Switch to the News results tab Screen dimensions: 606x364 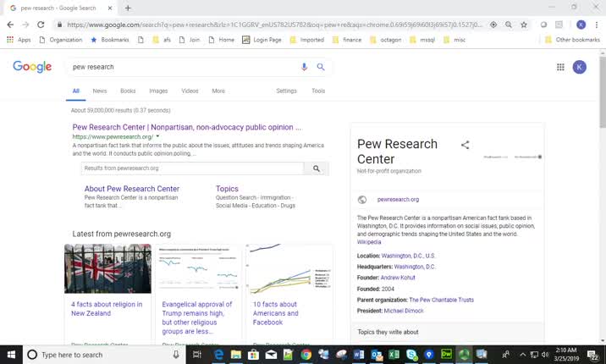click(100, 91)
